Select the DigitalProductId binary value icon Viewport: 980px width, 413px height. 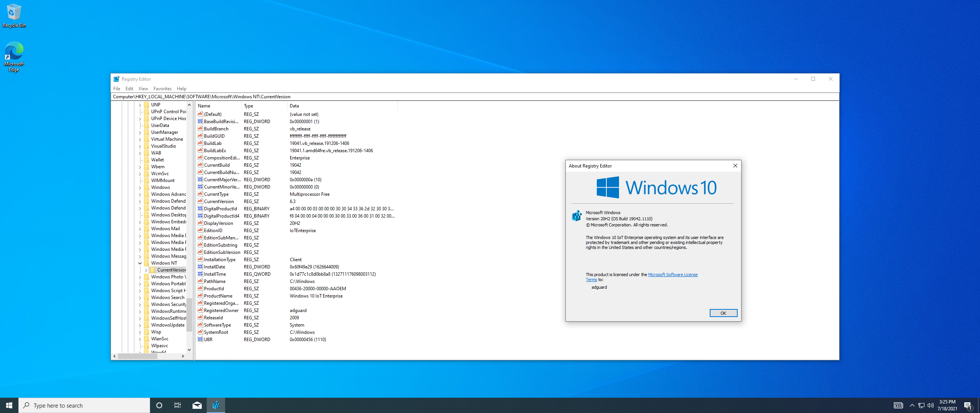[x=200, y=208]
